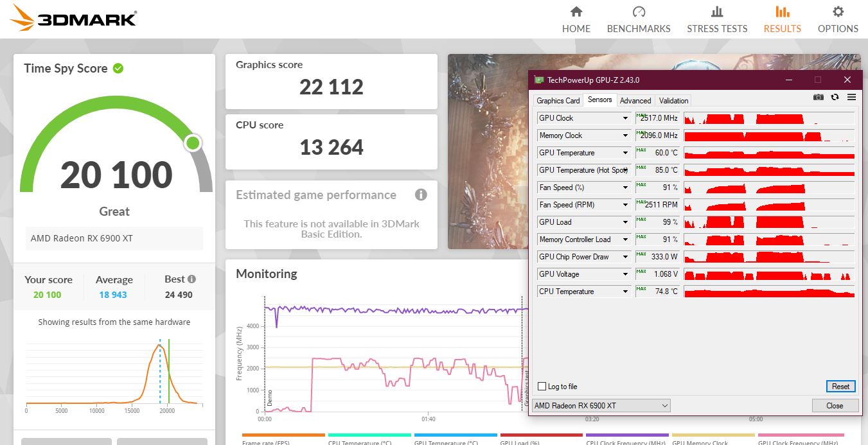The width and height of the screenshot is (868, 445).
Task: Expand the GPU Temperature (Hot Spot) dropdown
Action: (x=625, y=170)
